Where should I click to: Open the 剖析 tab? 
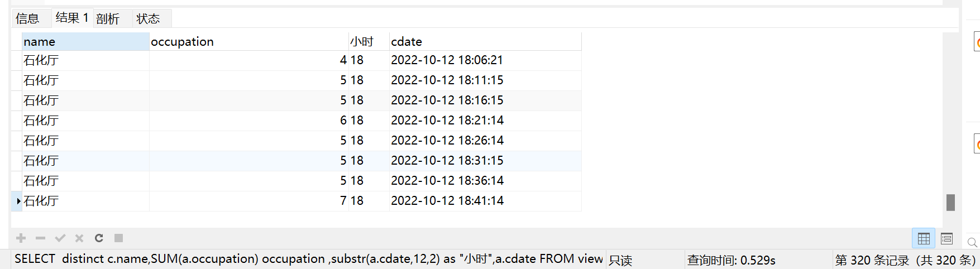(x=108, y=18)
